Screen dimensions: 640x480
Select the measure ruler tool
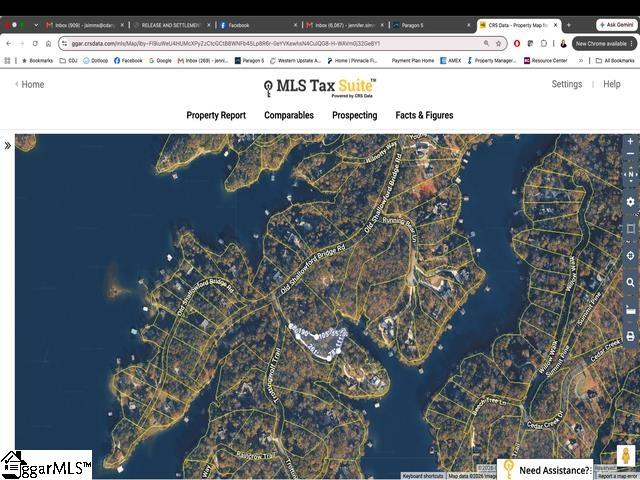(631, 310)
